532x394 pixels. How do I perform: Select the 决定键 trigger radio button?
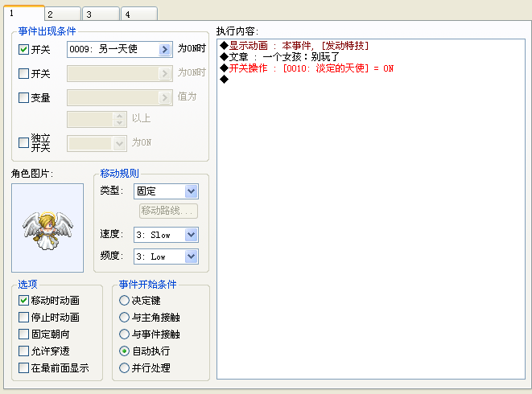click(x=124, y=300)
